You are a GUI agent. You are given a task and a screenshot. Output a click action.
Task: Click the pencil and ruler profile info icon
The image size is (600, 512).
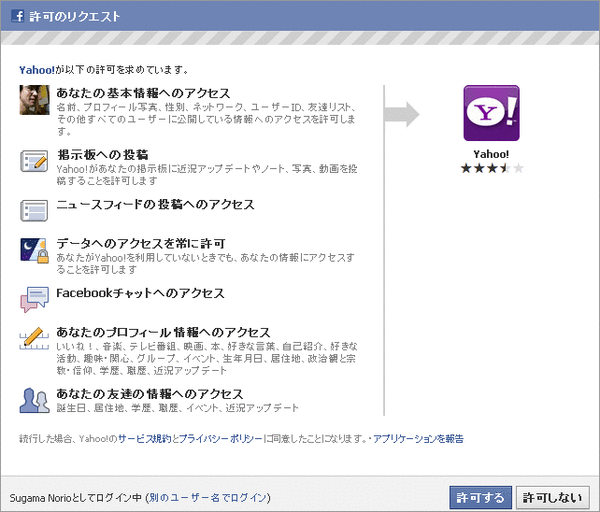click(34, 338)
